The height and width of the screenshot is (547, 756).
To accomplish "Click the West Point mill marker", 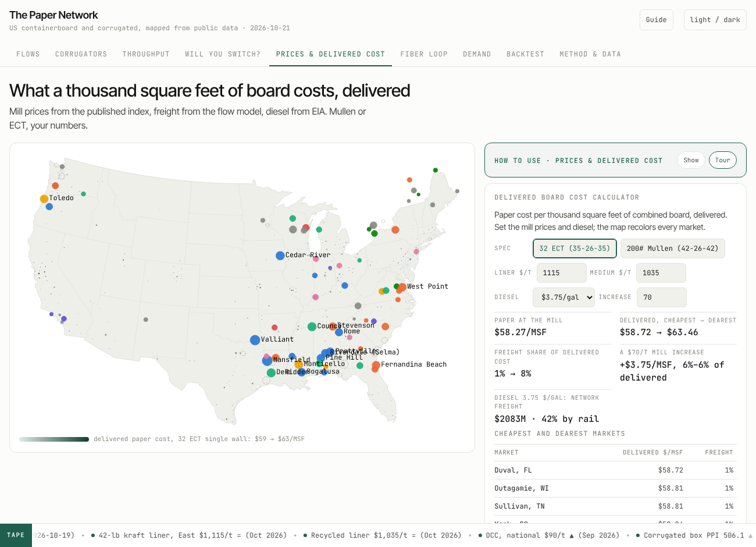I will (402, 287).
